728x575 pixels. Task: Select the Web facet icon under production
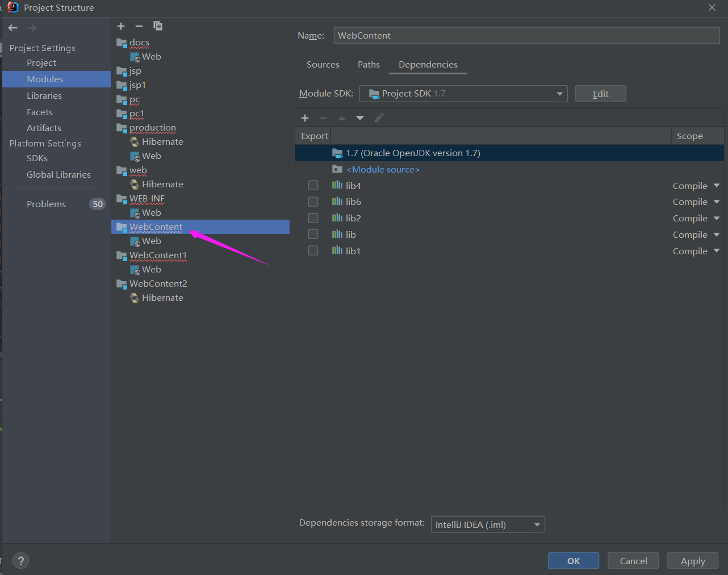[135, 156]
